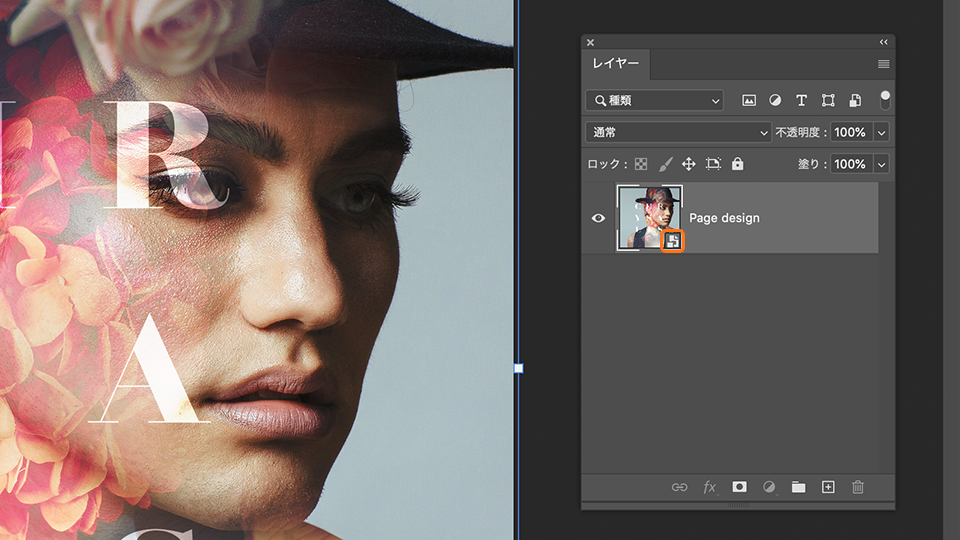Toggle lock all padlock icon
960x540 pixels.
click(738, 163)
